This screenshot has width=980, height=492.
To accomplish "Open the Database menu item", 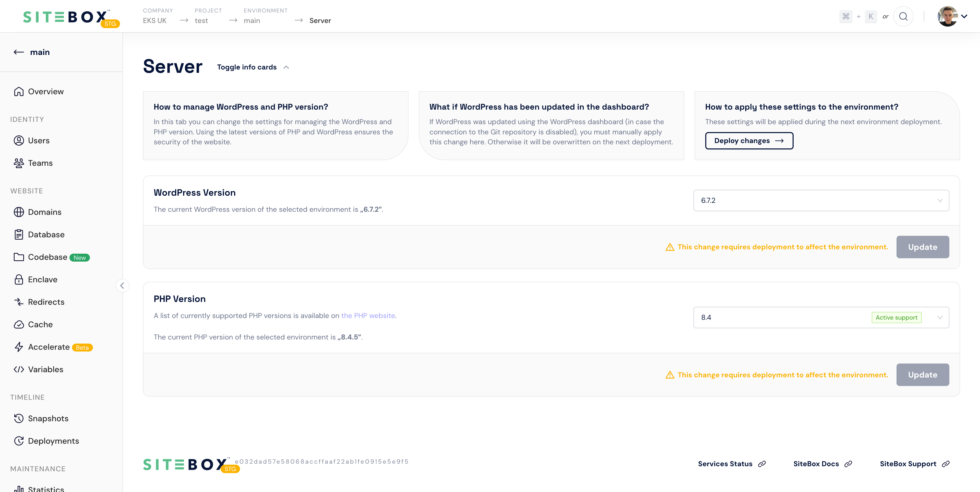I will click(46, 235).
